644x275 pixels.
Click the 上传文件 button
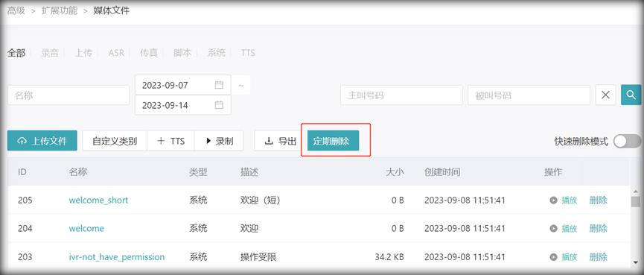42,141
